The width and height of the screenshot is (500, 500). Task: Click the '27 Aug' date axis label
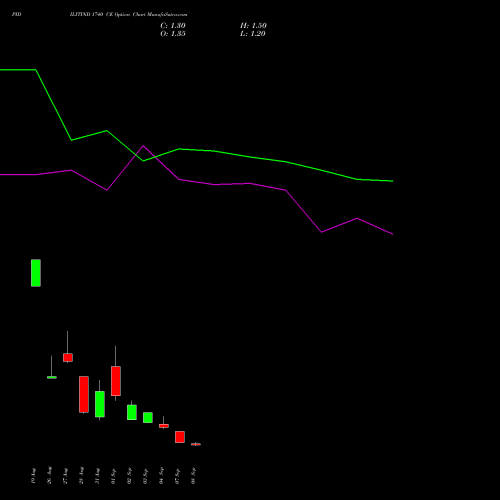coord(65,476)
